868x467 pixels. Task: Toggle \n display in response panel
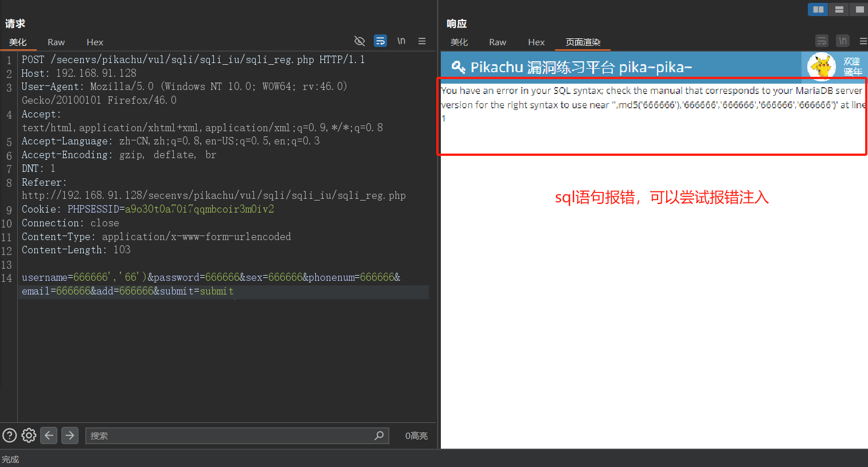point(843,41)
